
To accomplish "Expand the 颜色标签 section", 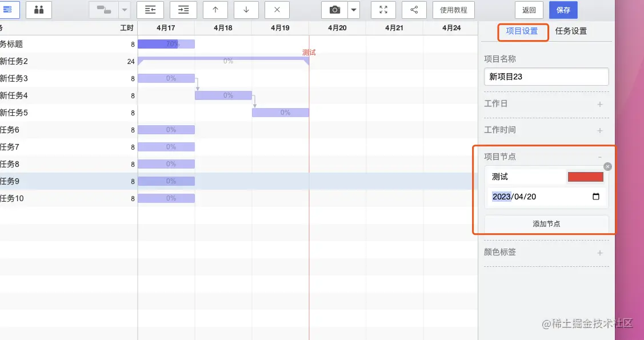I will (599, 253).
